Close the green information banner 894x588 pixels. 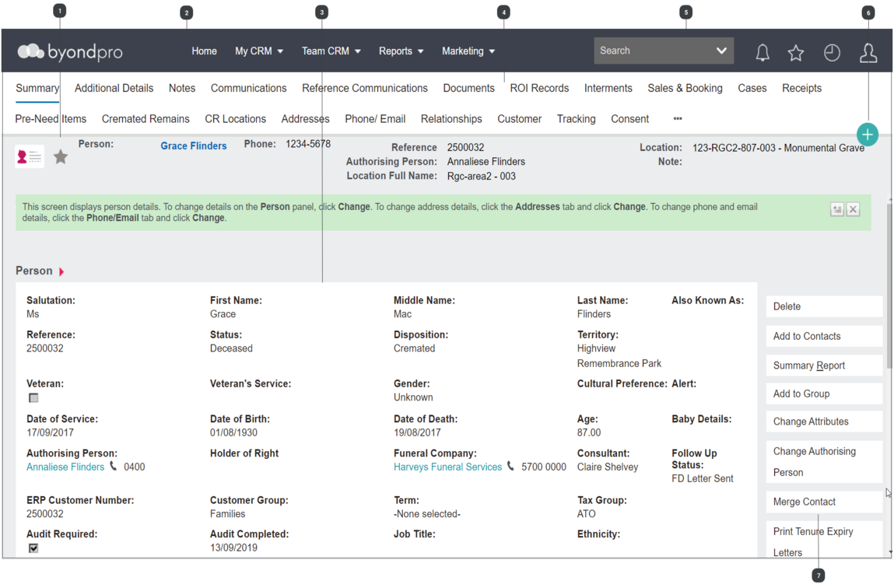[x=853, y=210]
